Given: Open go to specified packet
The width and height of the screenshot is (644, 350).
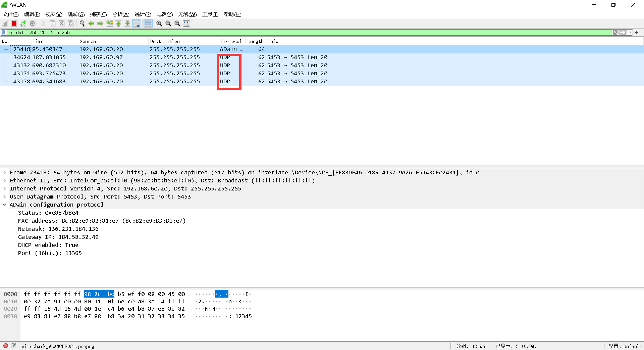Looking at the screenshot, I should (109, 24).
